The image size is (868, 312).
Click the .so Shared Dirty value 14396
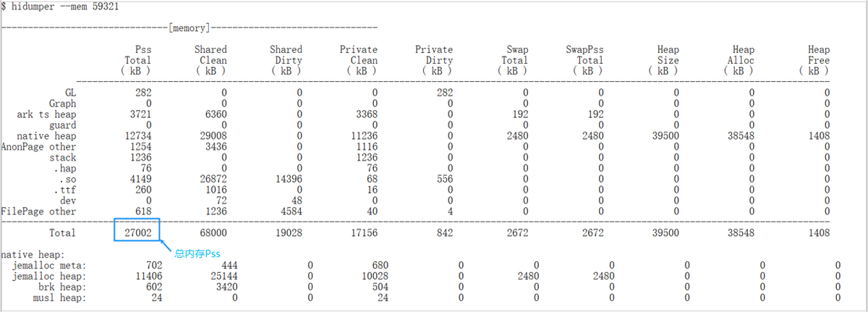[x=285, y=179]
